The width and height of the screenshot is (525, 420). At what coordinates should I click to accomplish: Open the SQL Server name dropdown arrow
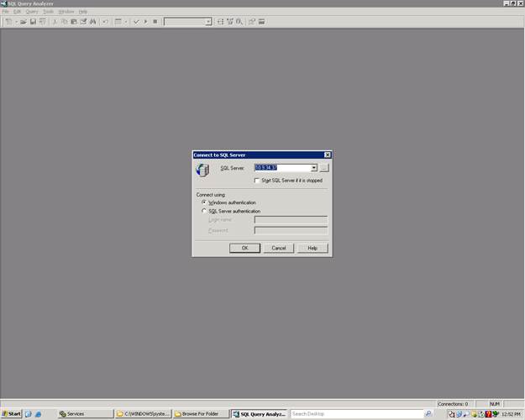(313, 168)
